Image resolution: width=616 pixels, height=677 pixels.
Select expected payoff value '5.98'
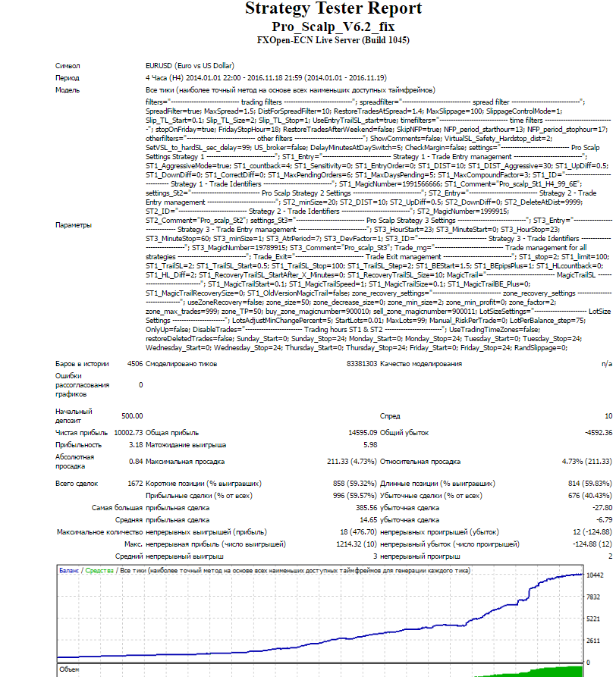(370, 445)
